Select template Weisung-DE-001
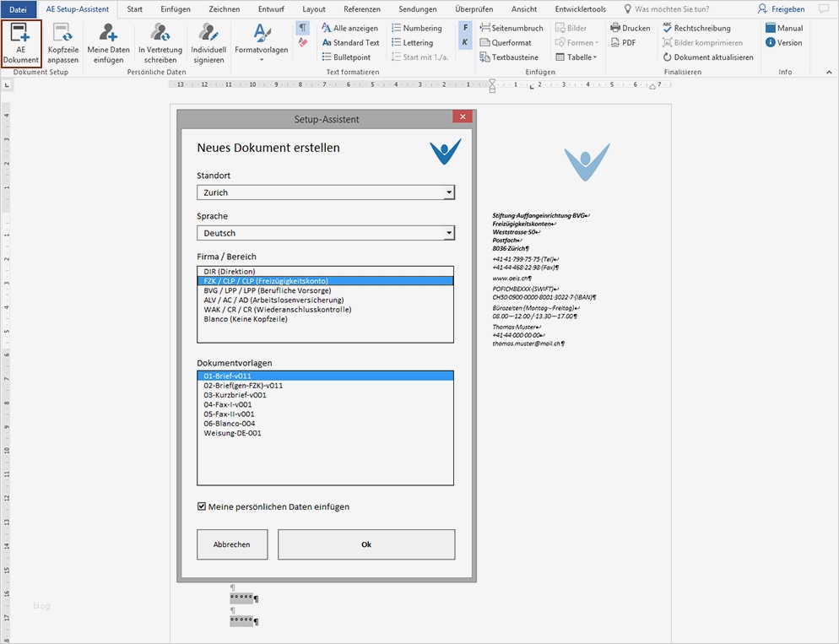This screenshot has height=644, width=839. (x=325, y=433)
